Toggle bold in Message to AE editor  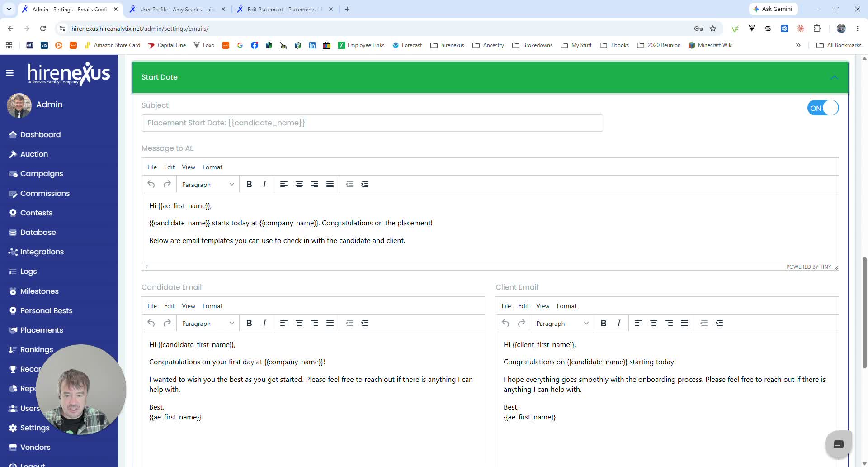point(249,184)
